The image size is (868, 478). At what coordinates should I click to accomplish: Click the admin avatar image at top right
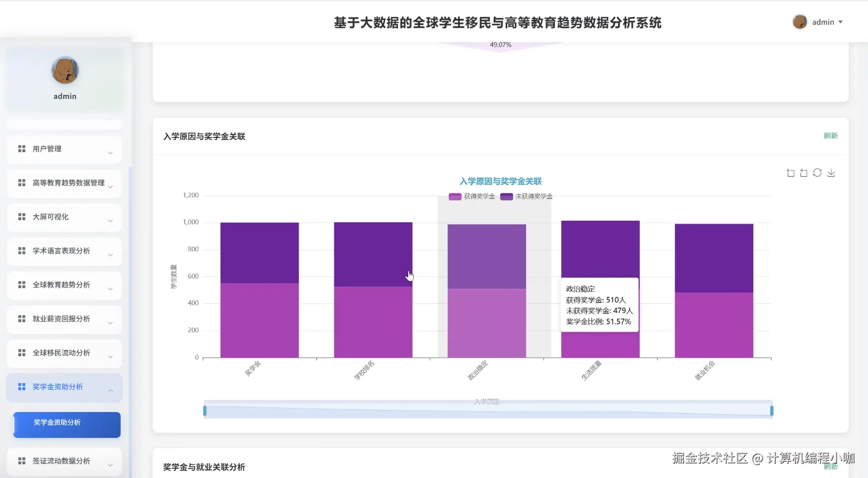click(800, 22)
